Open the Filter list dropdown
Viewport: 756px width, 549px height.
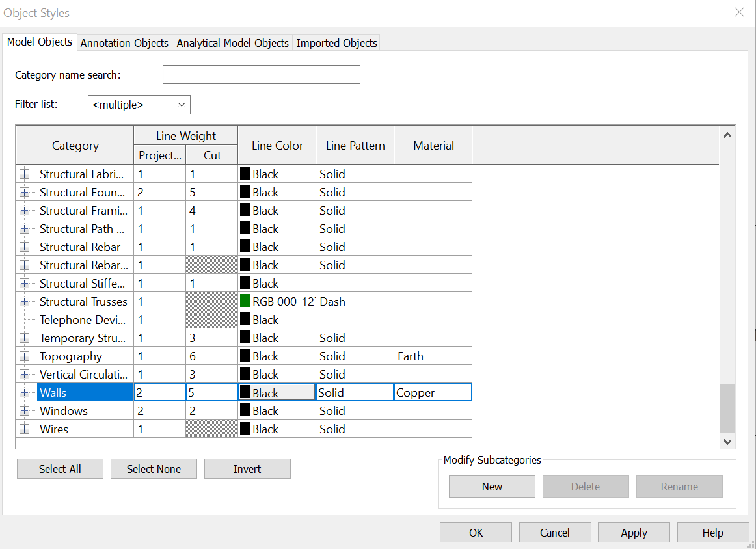point(139,105)
